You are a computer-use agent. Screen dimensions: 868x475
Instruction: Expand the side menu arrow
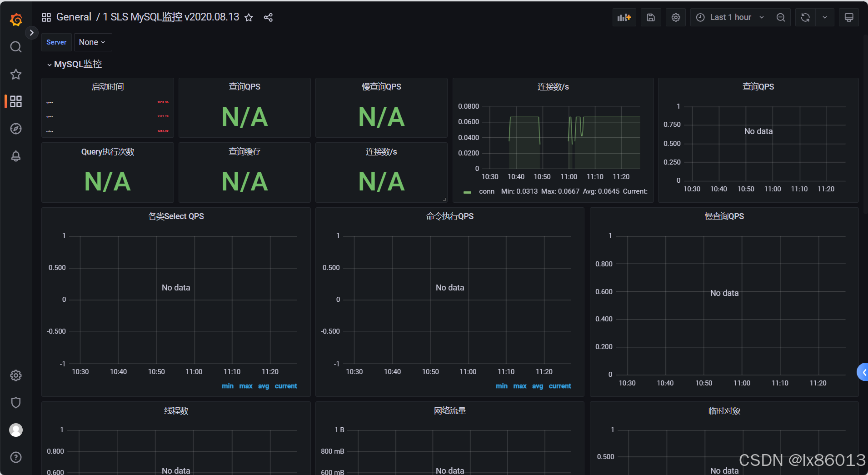tap(31, 33)
